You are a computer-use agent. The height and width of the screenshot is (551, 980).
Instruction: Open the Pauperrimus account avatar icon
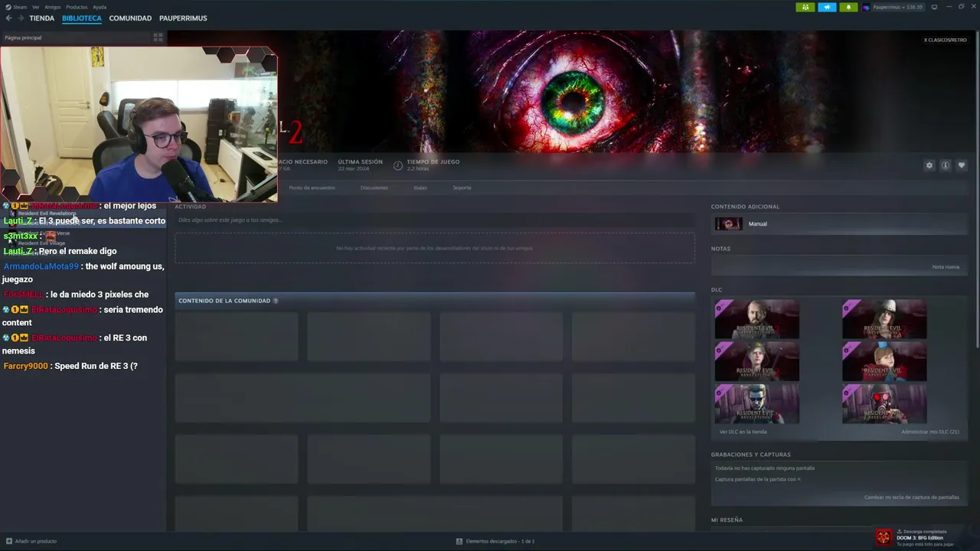click(866, 7)
